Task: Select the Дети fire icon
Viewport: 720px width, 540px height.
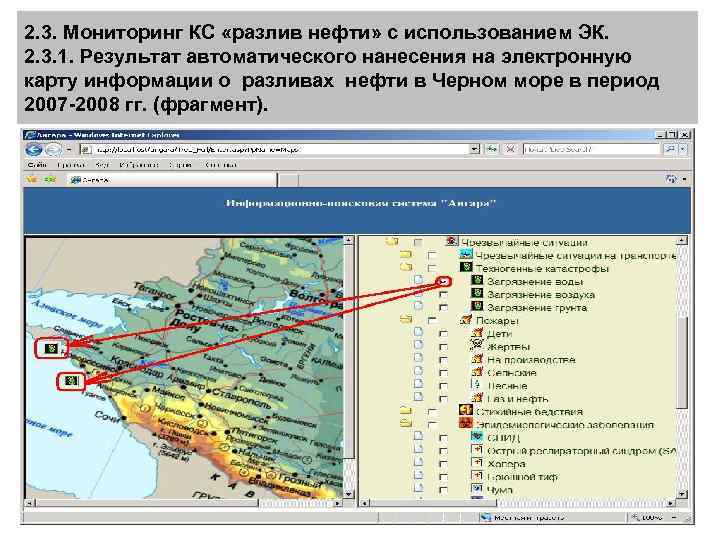Action: pyautogui.click(x=478, y=332)
